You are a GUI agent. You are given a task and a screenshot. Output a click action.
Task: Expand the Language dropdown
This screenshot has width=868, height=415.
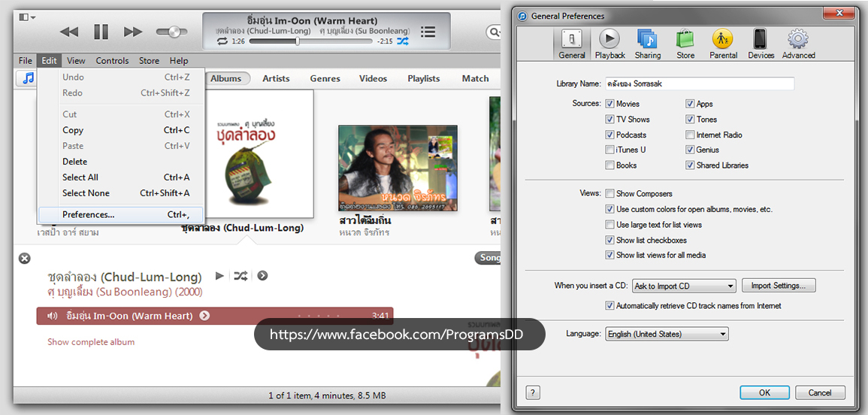[667, 335]
